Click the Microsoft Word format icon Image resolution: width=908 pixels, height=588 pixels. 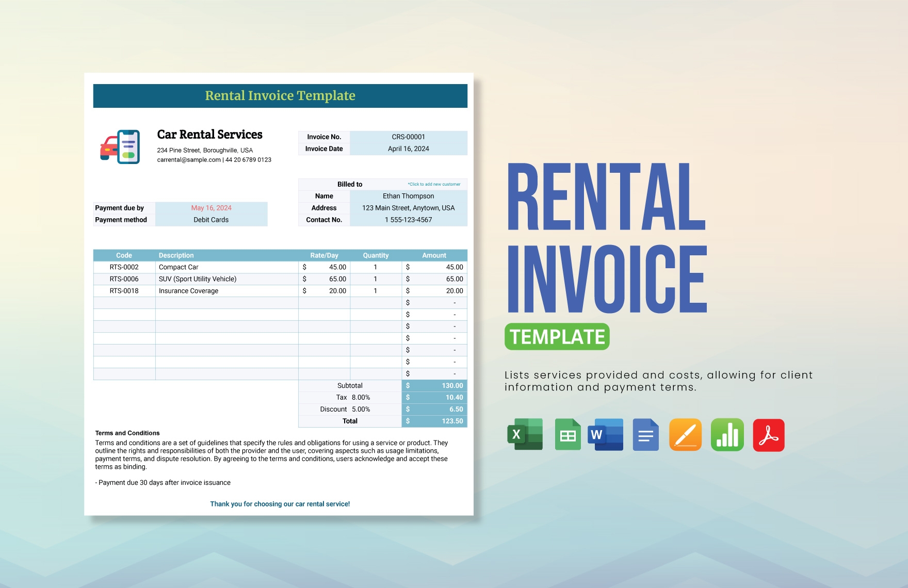coord(606,434)
